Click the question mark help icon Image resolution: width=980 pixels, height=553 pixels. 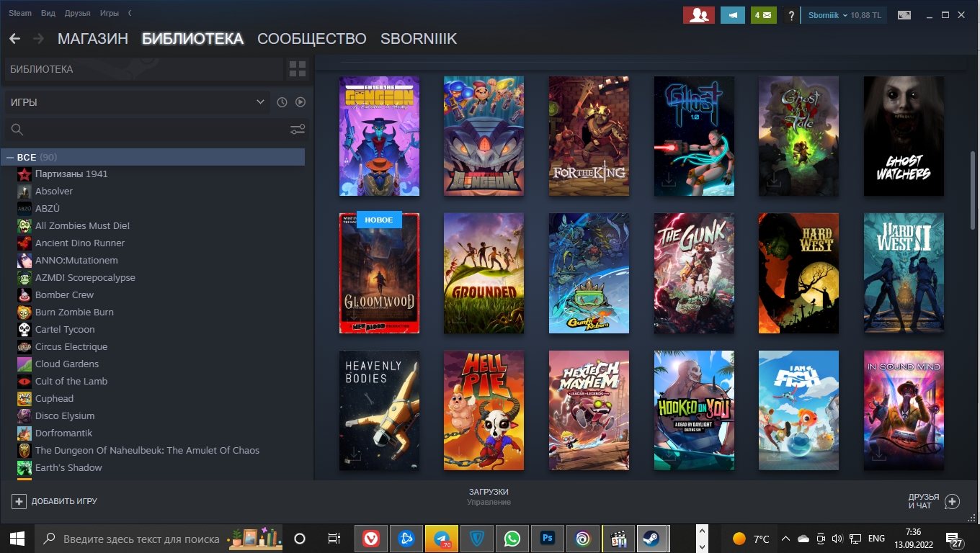[791, 14]
